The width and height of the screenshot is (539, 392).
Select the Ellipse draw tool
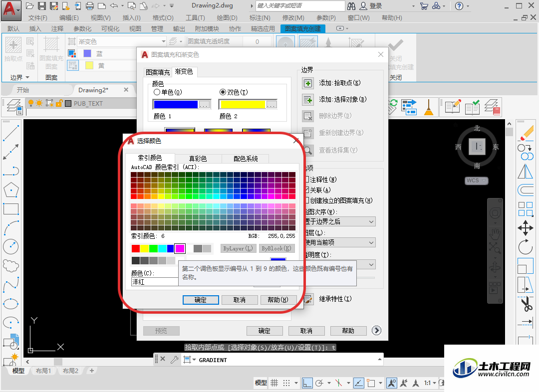tap(11, 304)
